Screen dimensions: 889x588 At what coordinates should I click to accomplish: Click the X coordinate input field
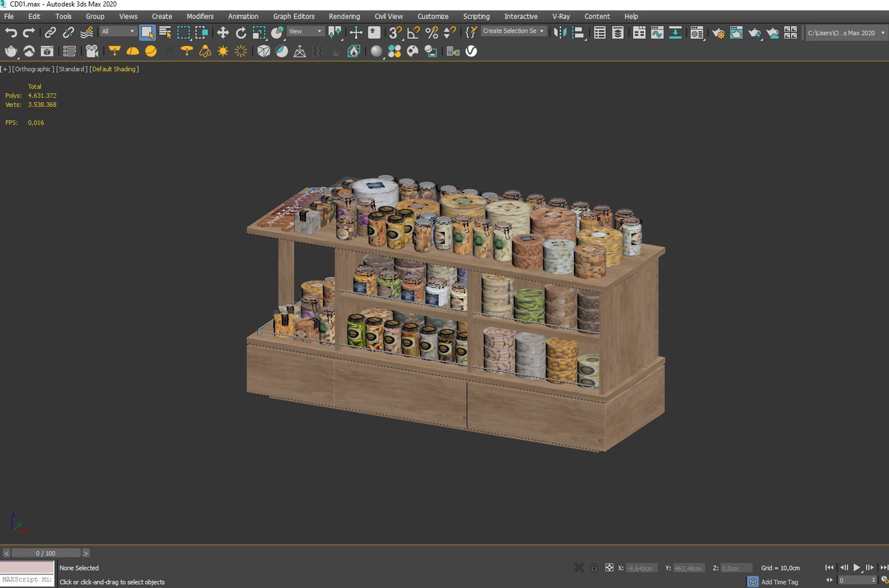tap(642, 568)
